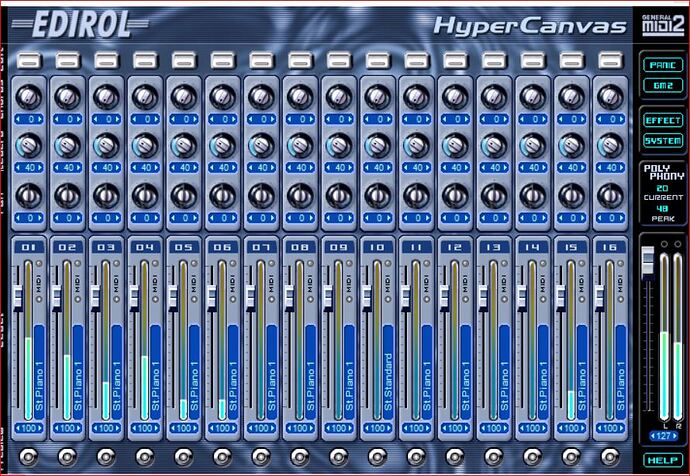Screen dimensions: 690x476
Task: Click the Pan knob on channel 03
Action: pyautogui.click(x=106, y=196)
